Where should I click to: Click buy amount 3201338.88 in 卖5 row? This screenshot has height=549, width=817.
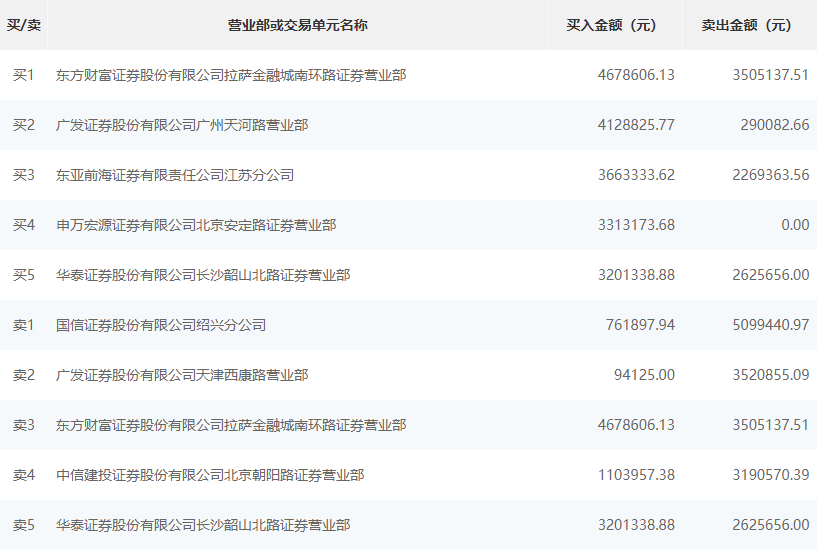636,525
